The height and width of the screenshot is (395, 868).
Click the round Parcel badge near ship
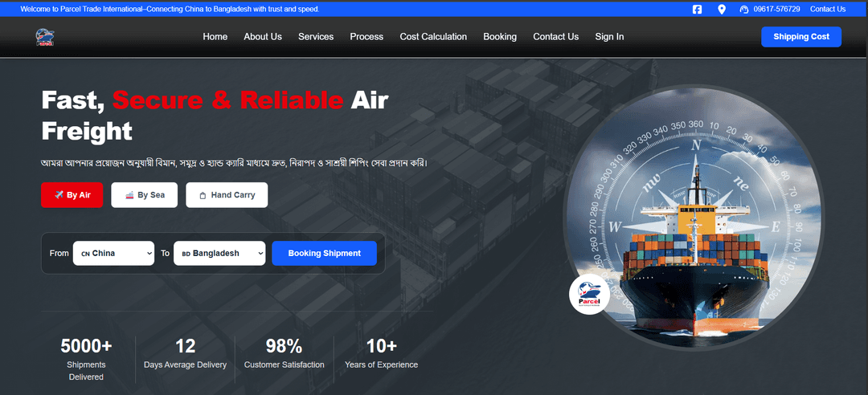click(590, 295)
